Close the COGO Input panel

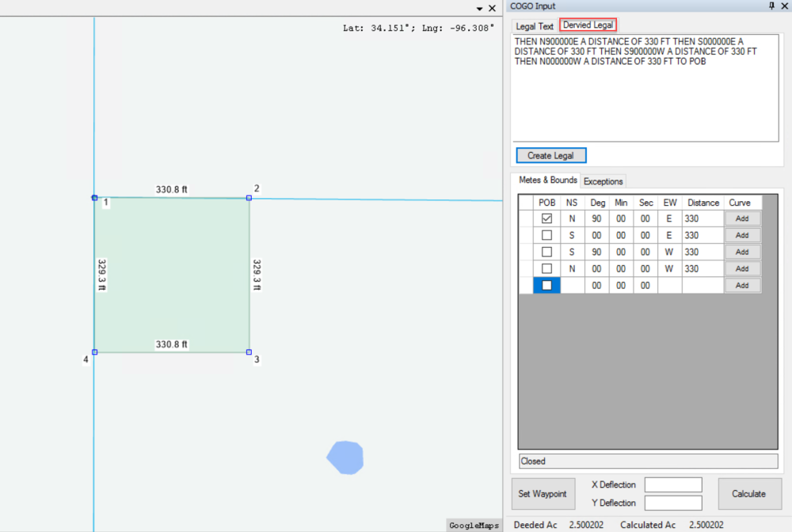tap(785, 6)
